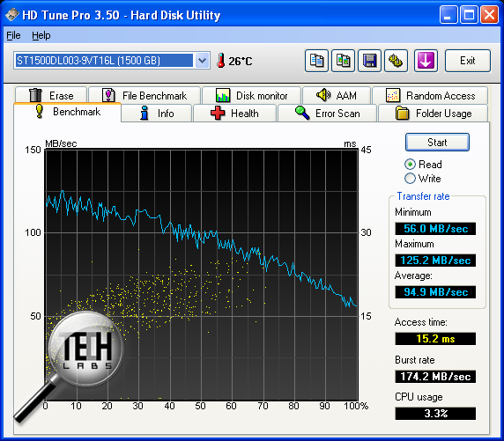Click the Erase tab trash can icon
This screenshot has height=441, width=504.
(x=35, y=95)
